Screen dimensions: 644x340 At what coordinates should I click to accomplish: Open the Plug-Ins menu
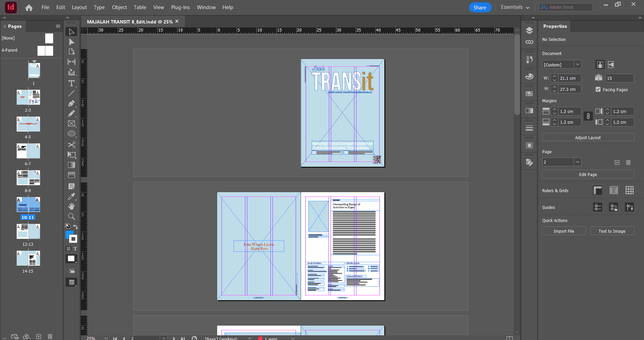click(x=180, y=7)
